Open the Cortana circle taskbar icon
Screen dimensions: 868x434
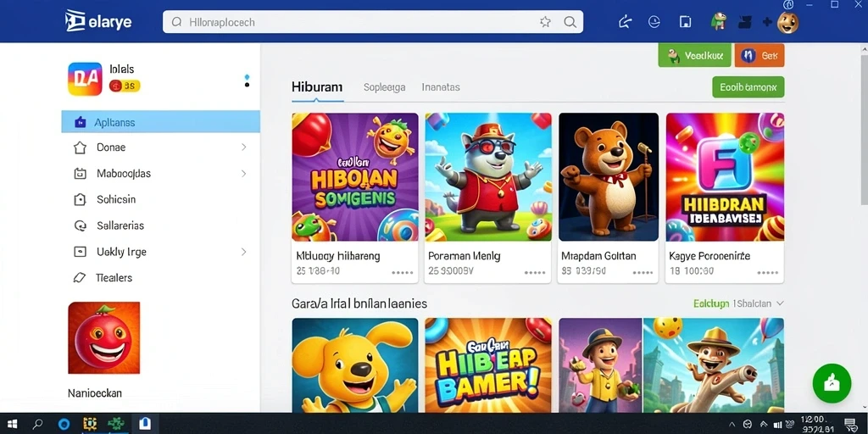64,424
